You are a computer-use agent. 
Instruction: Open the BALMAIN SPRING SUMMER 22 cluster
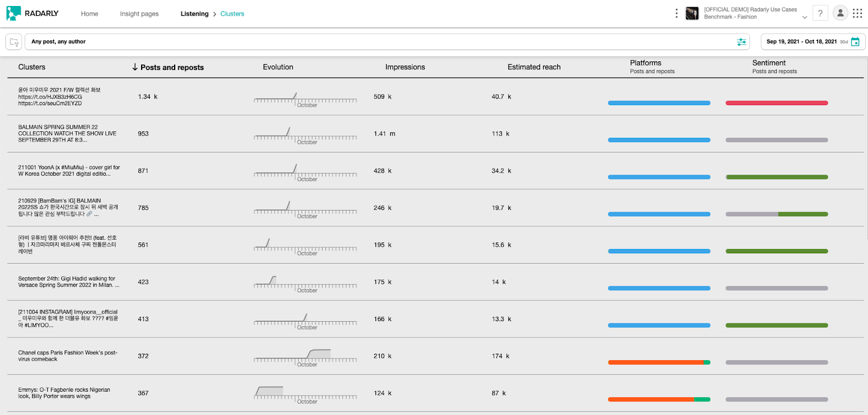[67, 133]
